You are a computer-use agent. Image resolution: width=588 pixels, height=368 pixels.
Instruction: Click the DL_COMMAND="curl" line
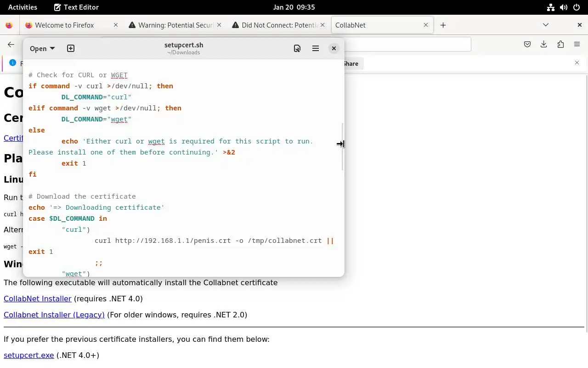pyautogui.click(x=96, y=97)
